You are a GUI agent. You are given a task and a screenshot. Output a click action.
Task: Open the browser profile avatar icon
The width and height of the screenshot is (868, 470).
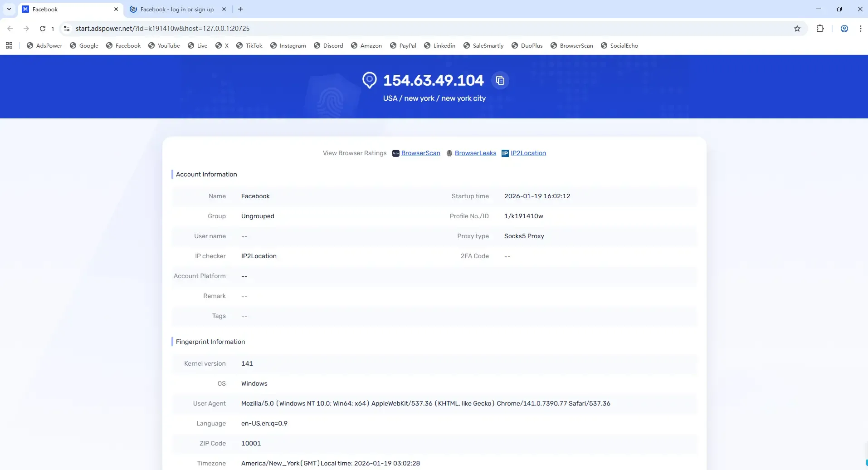click(x=844, y=29)
